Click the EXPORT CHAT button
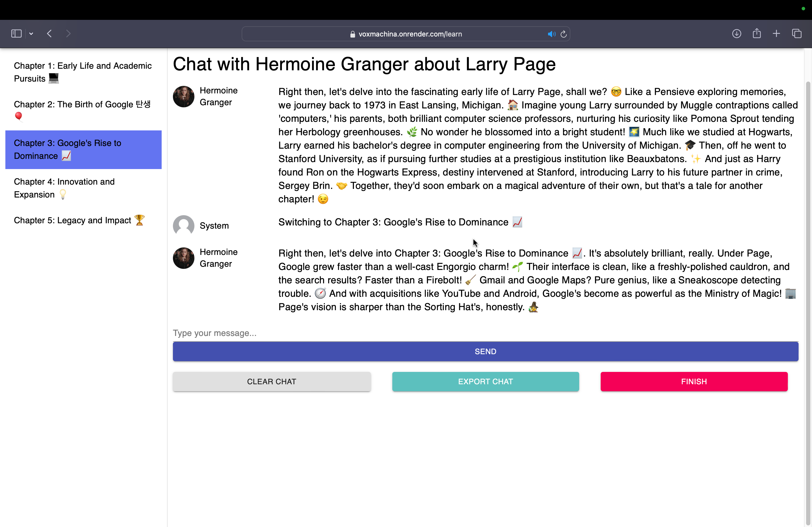 pyautogui.click(x=485, y=382)
